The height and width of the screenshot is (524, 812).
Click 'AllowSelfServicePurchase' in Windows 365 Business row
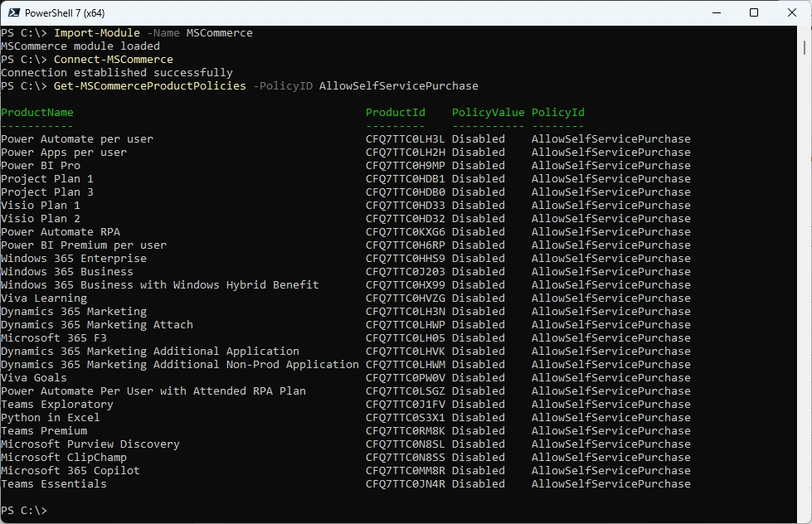(611, 271)
